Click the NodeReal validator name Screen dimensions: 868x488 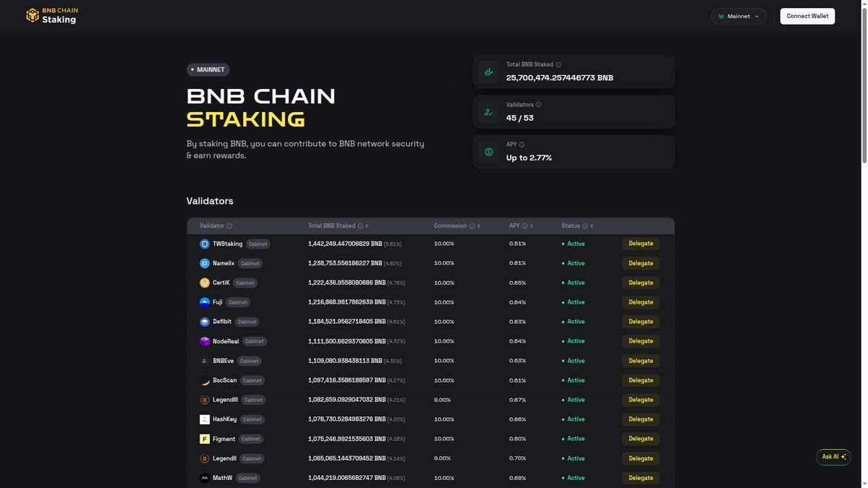pos(226,341)
